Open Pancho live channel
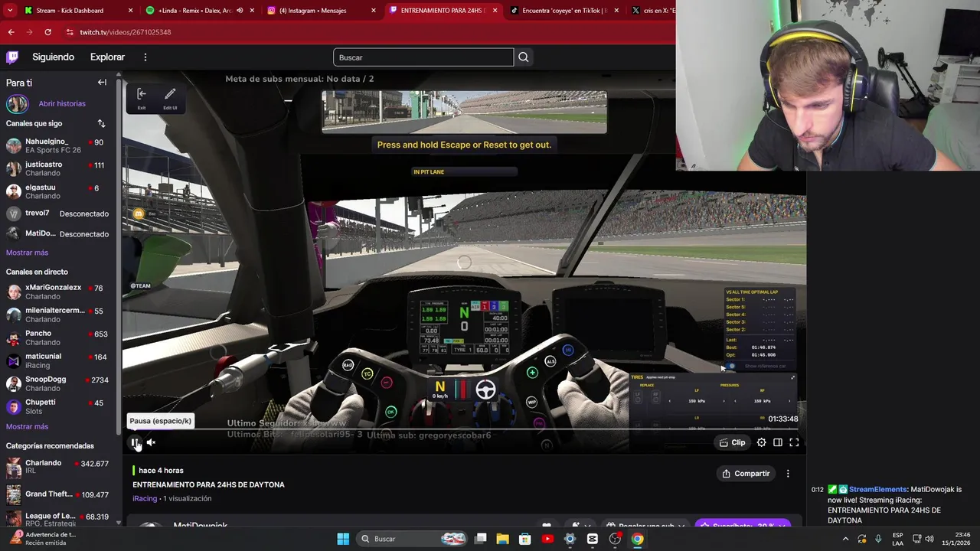This screenshot has width=980, height=551. [x=60, y=337]
